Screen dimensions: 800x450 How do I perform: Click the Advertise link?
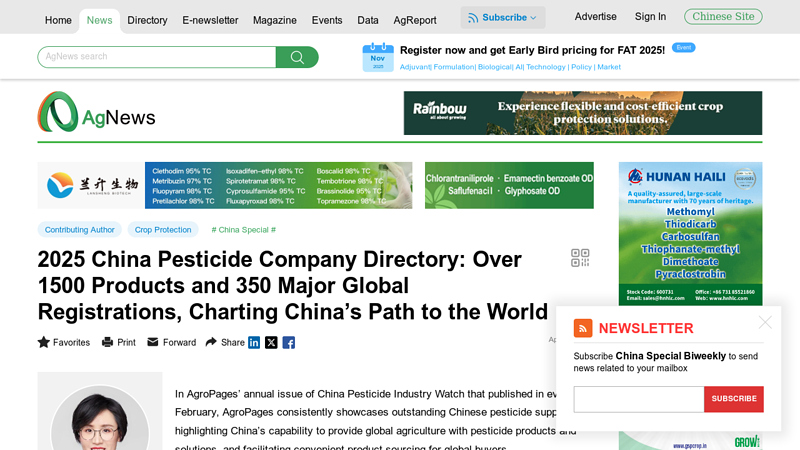tap(595, 17)
